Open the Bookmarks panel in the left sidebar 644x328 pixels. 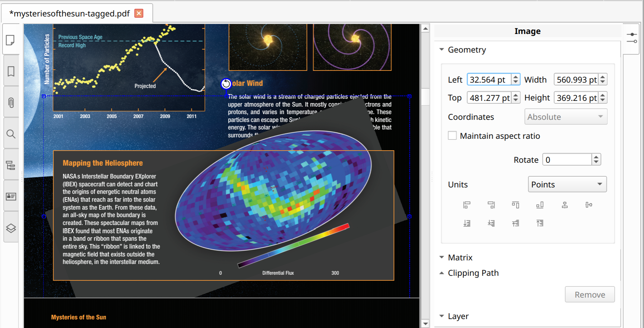click(x=11, y=71)
